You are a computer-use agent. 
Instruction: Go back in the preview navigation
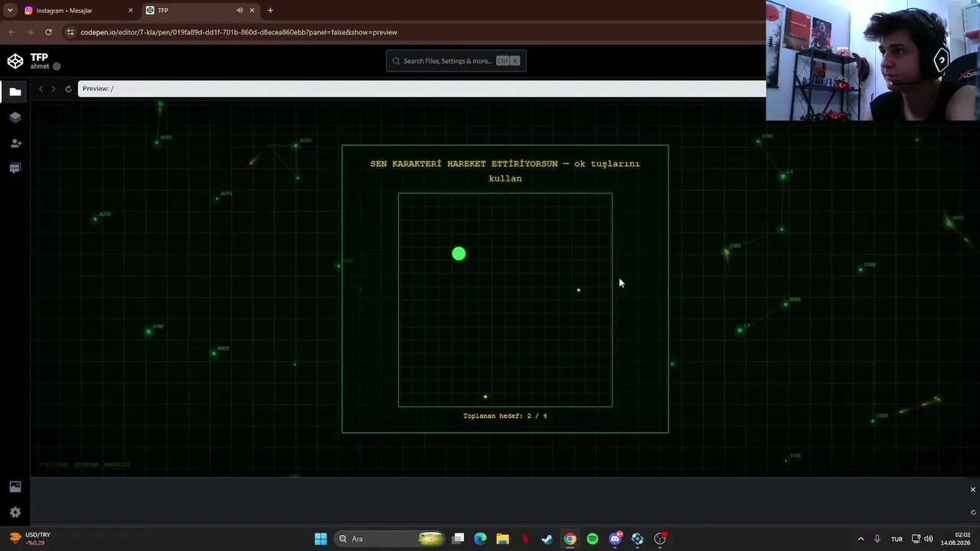41,89
